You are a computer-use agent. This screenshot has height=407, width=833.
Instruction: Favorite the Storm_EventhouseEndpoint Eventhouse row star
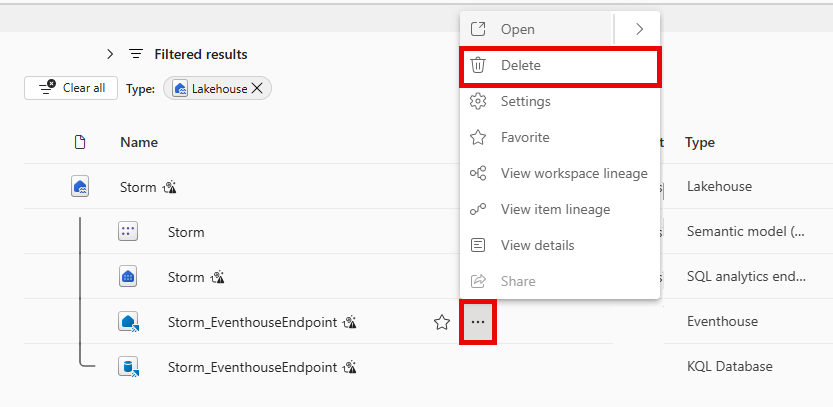pyautogui.click(x=441, y=322)
